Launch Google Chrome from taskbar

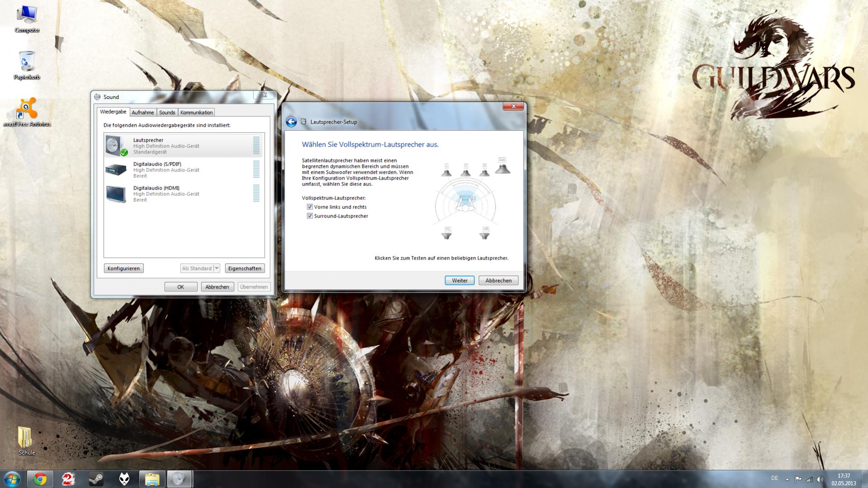[40, 479]
